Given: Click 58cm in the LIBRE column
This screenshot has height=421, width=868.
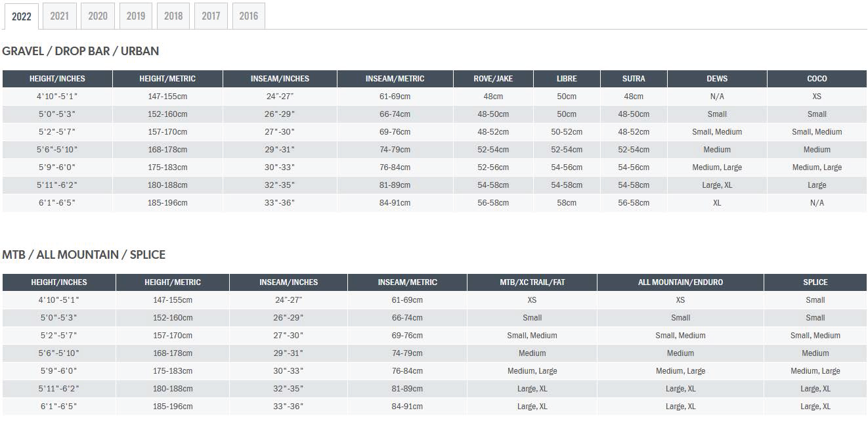Looking at the screenshot, I should tap(567, 203).
